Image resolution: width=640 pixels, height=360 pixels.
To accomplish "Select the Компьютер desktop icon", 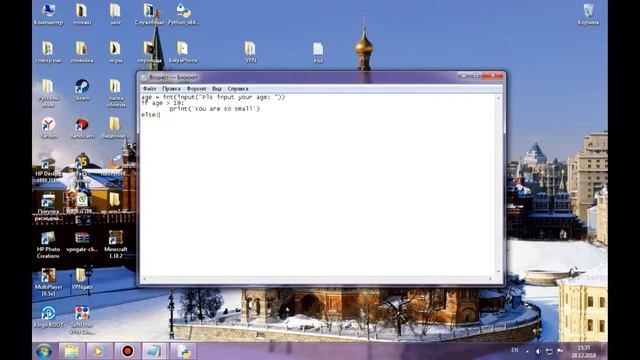I will (48, 15).
